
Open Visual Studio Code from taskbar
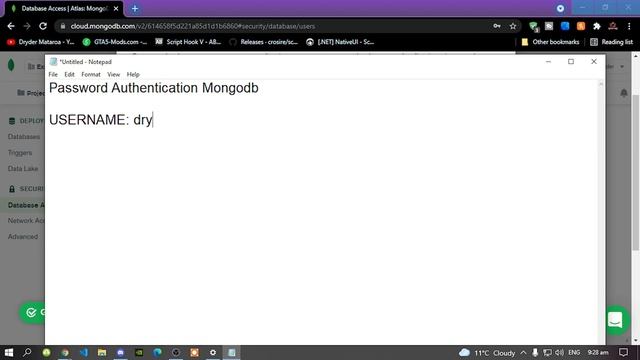[84, 353]
